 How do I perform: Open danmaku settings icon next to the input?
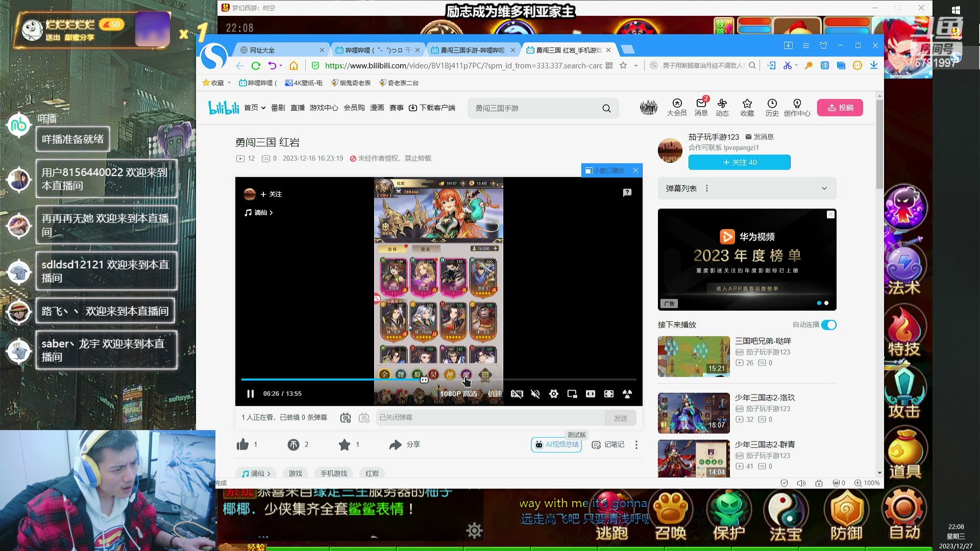click(x=364, y=417)
